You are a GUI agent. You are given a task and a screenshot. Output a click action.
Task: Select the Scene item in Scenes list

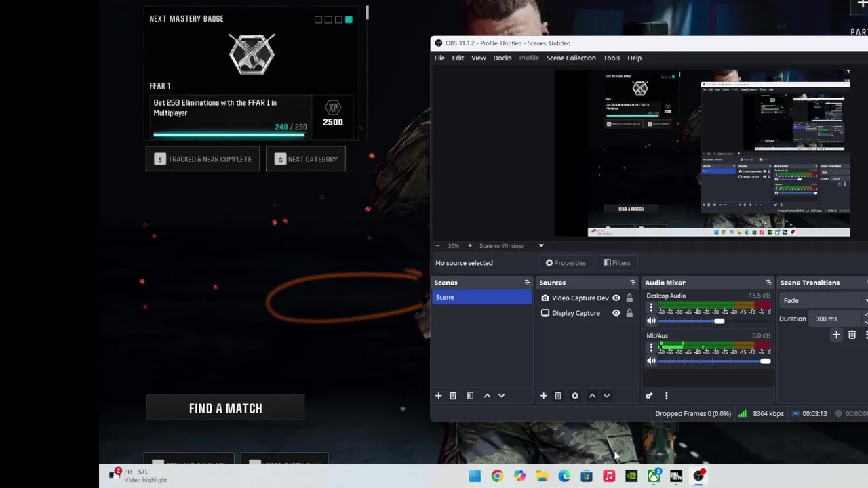pyautogui.click(x=482, y=297)
